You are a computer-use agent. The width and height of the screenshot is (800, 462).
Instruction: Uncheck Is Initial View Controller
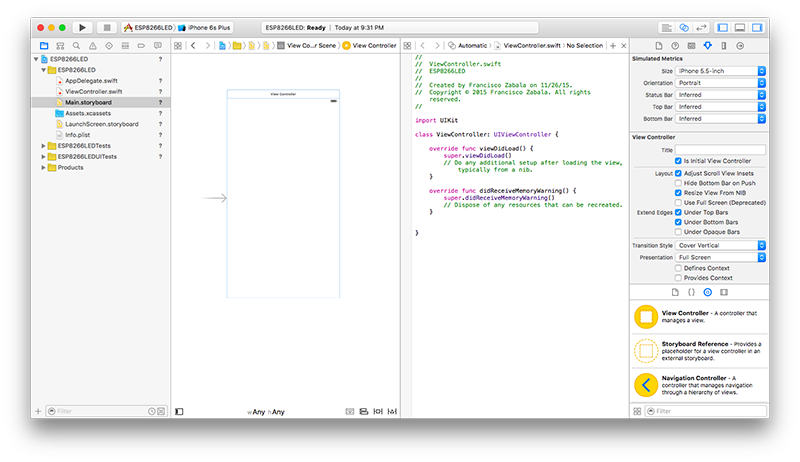679,160
